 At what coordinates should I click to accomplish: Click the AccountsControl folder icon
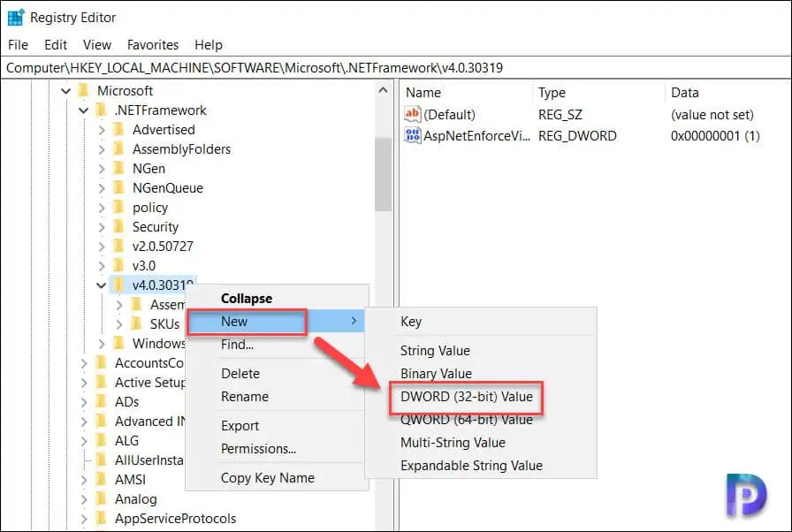pyautogui.click(x=102, y=363)
